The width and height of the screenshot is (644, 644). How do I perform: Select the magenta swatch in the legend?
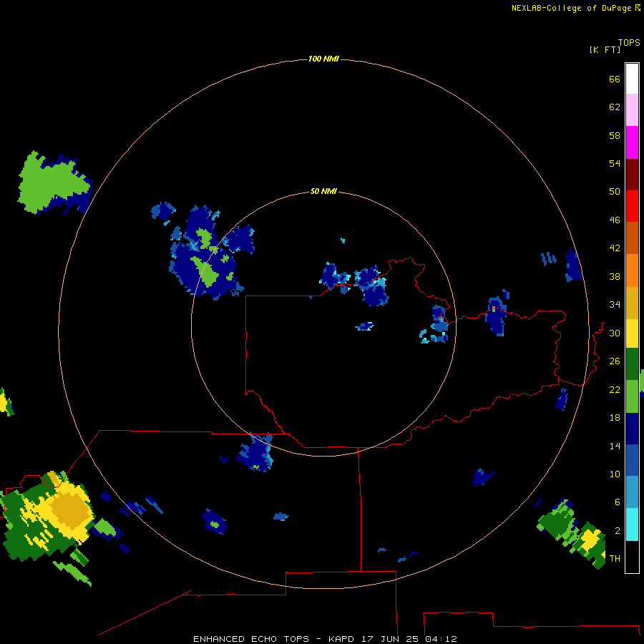click(x=632, y=142)
